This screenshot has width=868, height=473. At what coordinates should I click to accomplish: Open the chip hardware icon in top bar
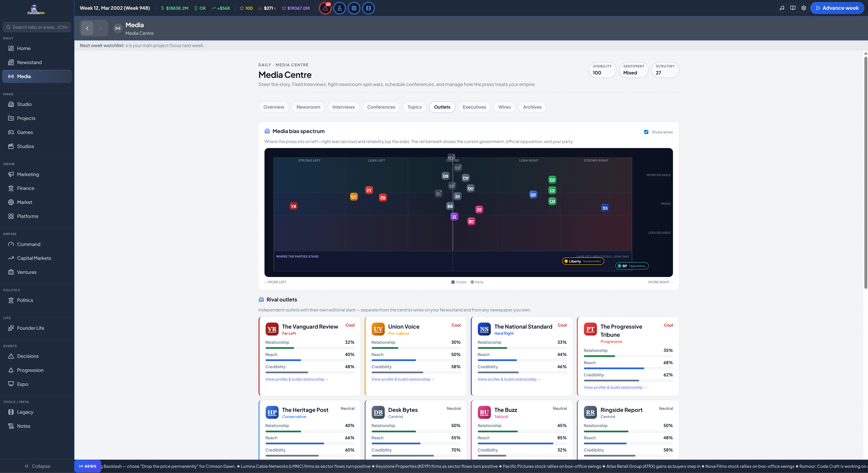354,8
